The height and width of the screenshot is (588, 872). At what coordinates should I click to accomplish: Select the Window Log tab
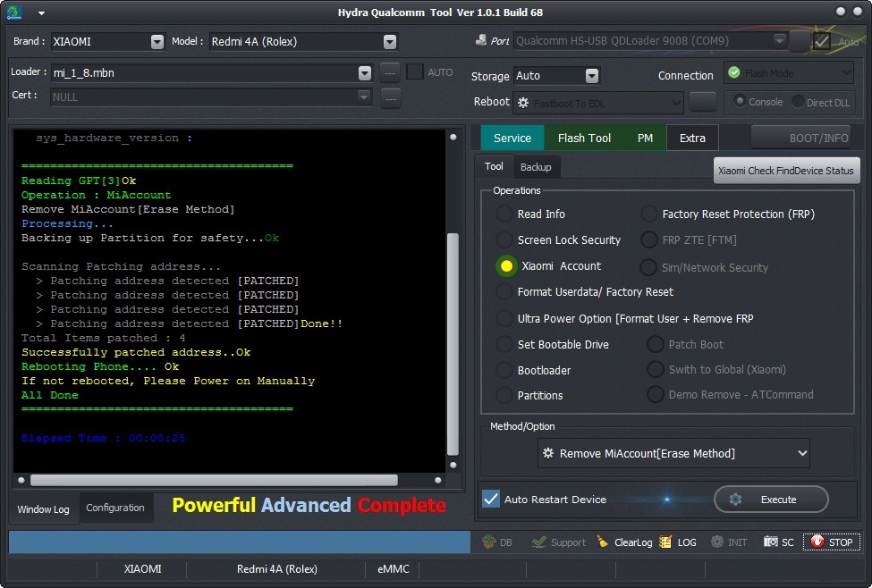[44, 509]
